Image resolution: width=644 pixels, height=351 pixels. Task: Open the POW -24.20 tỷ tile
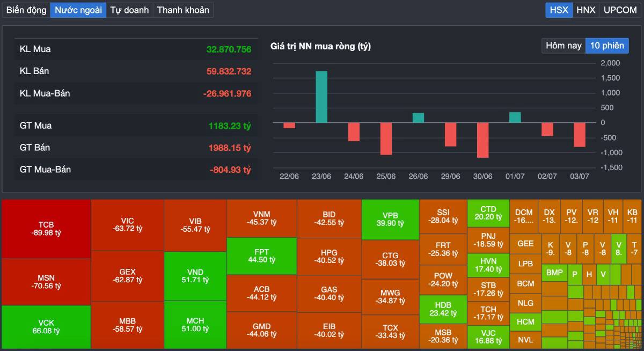point(443,280)
